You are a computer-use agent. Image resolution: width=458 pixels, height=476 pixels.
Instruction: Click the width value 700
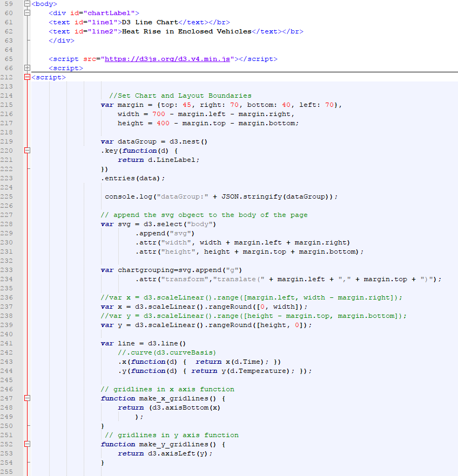[159, 114]
